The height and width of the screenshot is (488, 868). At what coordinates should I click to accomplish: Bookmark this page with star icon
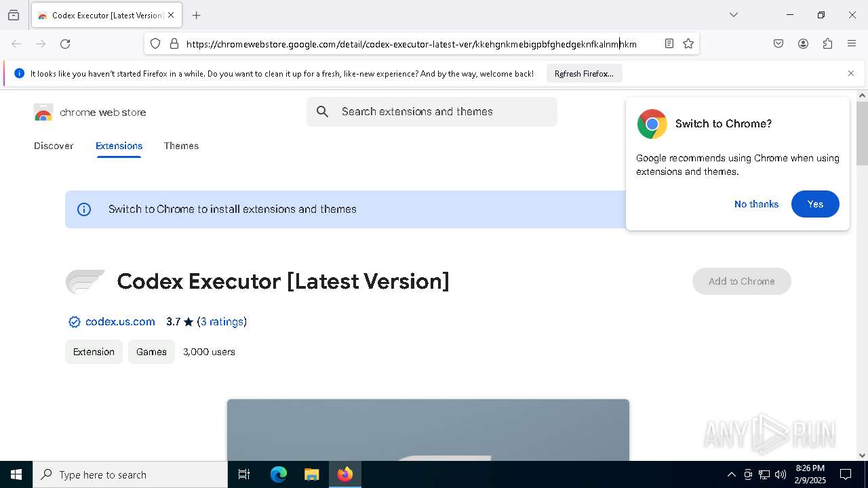[688, 43]
